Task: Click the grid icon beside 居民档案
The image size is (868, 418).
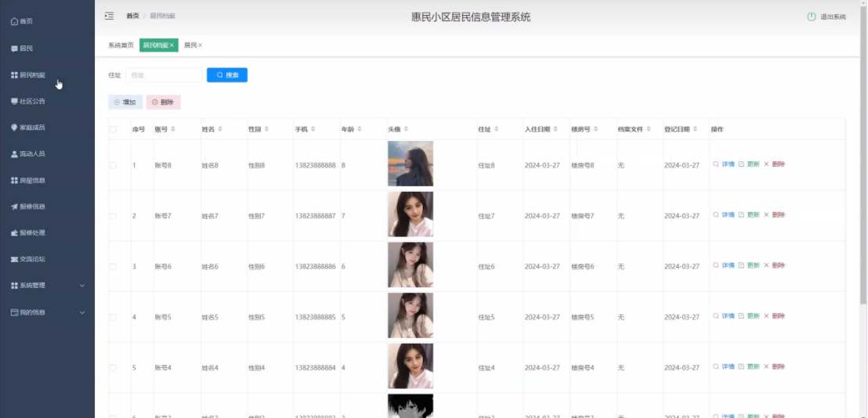Action: 14,75
